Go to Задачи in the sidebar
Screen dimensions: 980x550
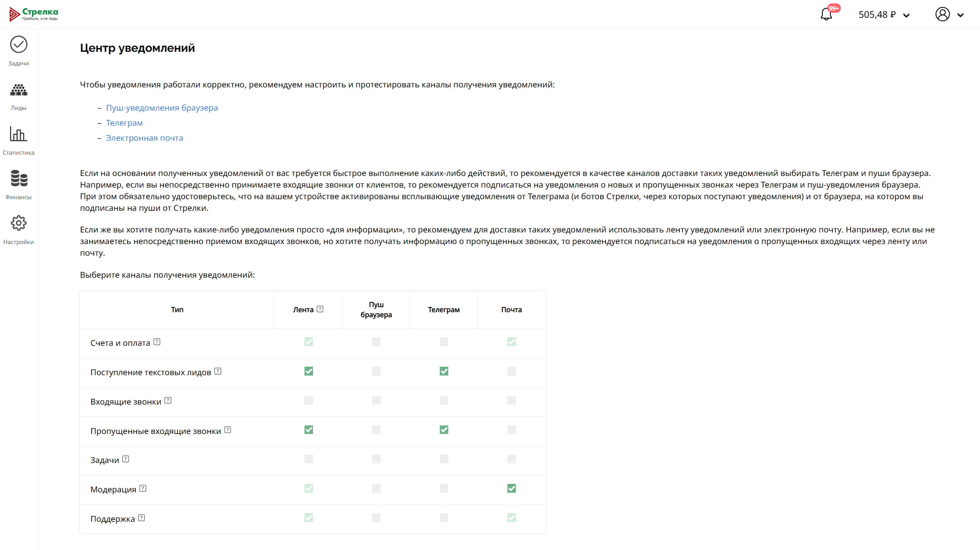tap(19, 51)
